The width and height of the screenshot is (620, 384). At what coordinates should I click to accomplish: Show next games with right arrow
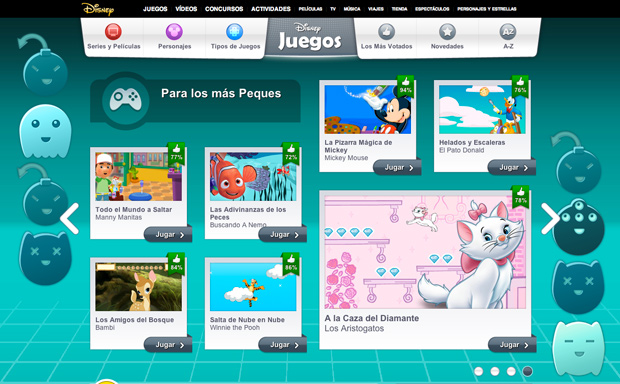pyautogui.click(x=550, y=218)
